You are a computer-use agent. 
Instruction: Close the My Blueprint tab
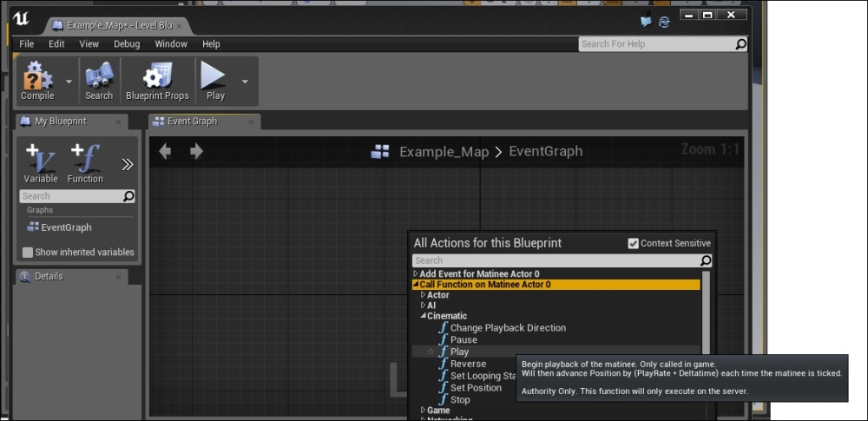[118, 122]
